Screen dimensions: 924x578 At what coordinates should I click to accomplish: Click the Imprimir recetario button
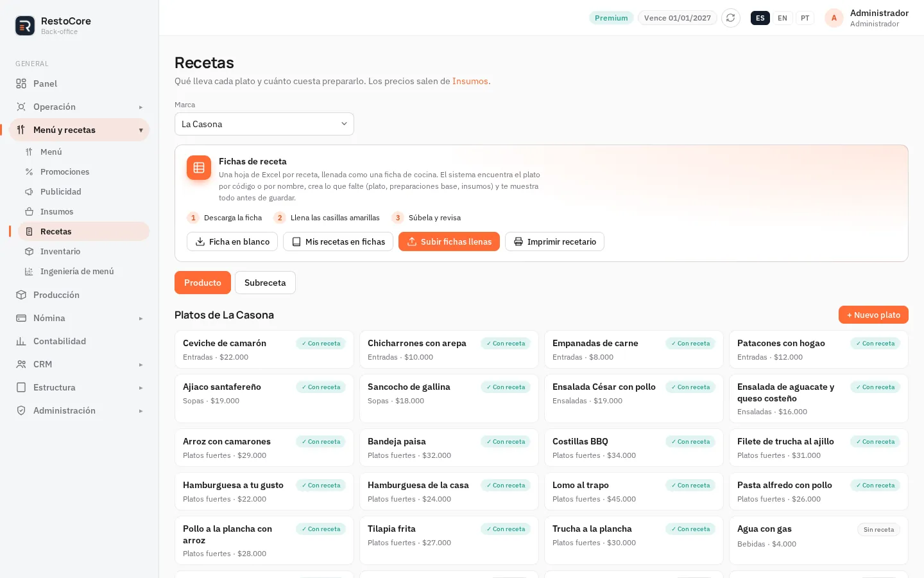(x=554, y=241)
